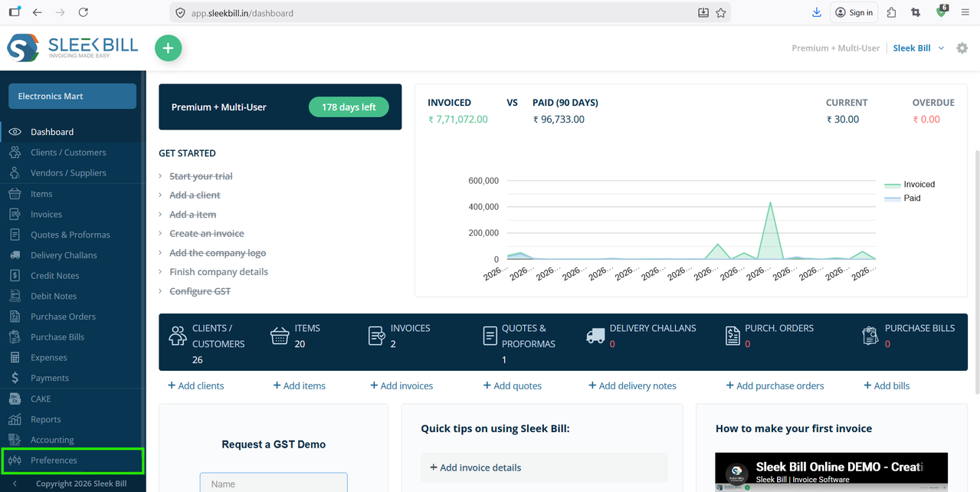The image size is (980, 492).
Task: Select Purchase Orders in the sidebar
Action: (63, 317)
